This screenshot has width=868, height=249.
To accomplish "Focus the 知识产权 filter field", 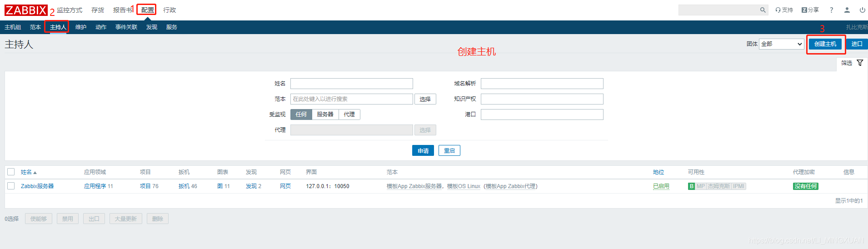I will (x=542, y=99).
